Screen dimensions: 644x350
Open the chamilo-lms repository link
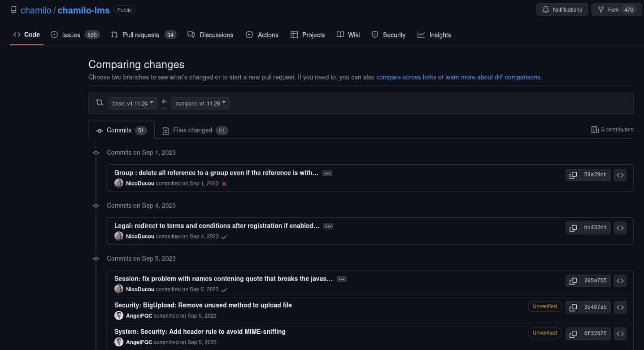(x=83, y=10)
